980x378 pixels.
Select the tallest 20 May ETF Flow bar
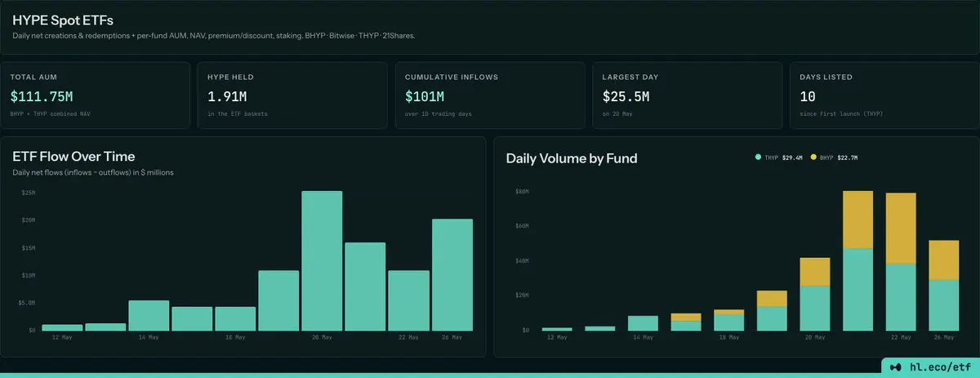pyautogui.click(x=322, y=260)
